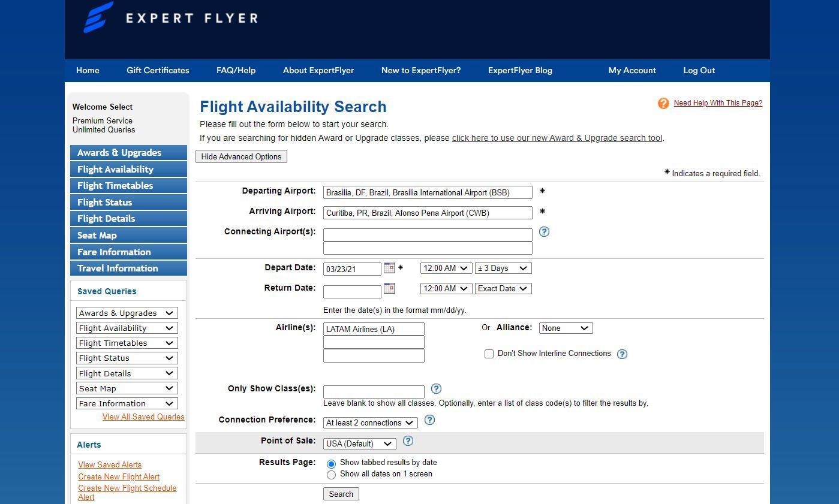839x504 pixels.
Task: Click Log Out in navigation bar
Action: point(699,70)
